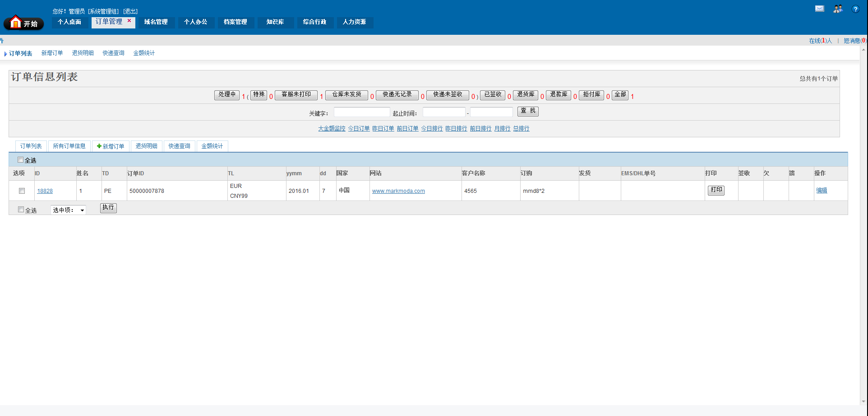Click the 打印 button in order row

(716, 190)
